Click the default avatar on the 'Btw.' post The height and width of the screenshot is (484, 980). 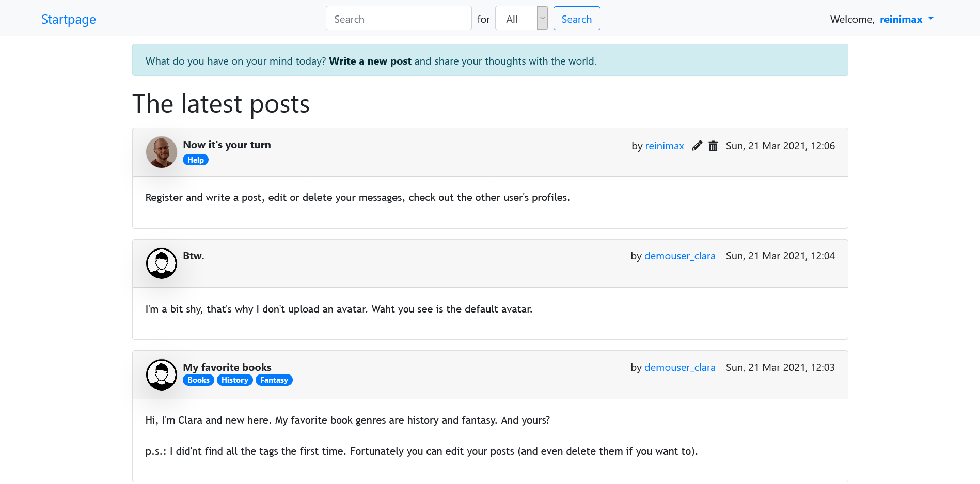pyautogui.click(x=161, y=263)
